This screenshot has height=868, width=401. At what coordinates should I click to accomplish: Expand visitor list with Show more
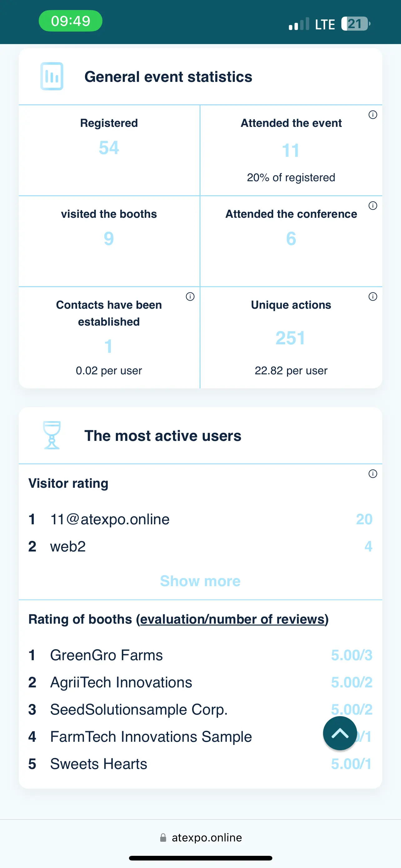click(x=200, y=581)
